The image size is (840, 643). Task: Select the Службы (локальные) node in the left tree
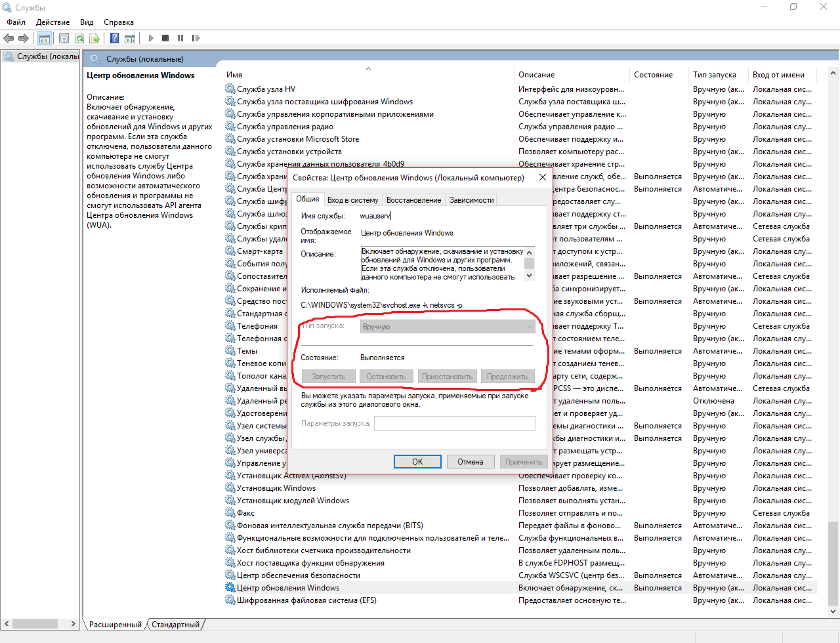pyautogui.click(x=48, y=56)
